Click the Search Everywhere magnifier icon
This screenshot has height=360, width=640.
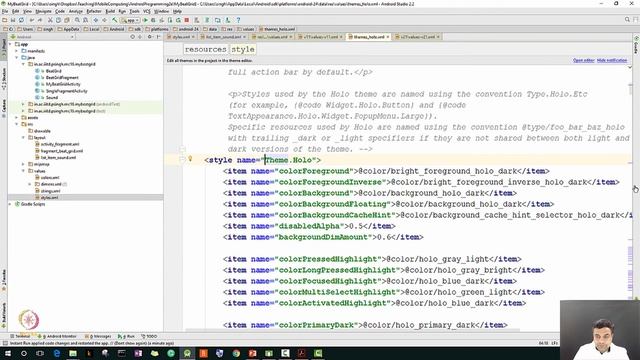(627, 20)
